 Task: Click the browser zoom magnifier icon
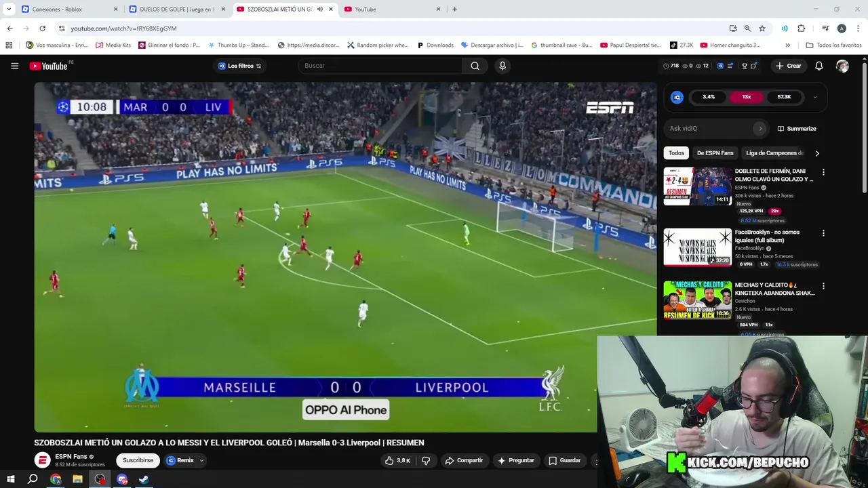747,28
